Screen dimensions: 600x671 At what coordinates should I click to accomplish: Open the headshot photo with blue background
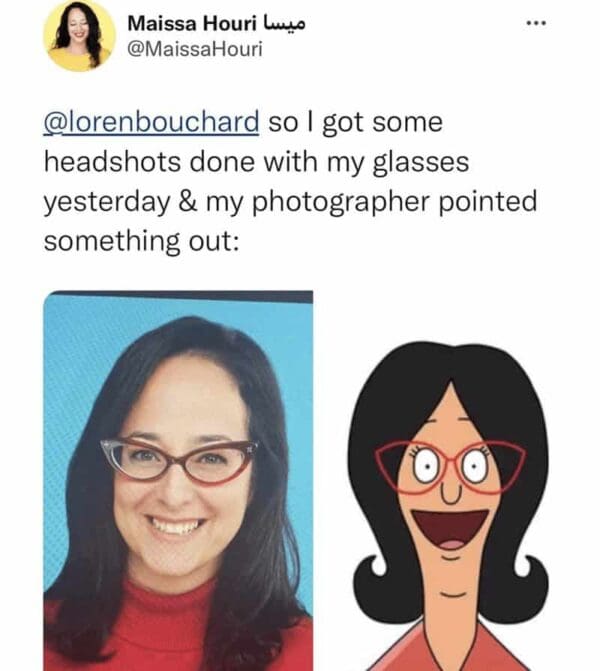[x=178, y=481]
